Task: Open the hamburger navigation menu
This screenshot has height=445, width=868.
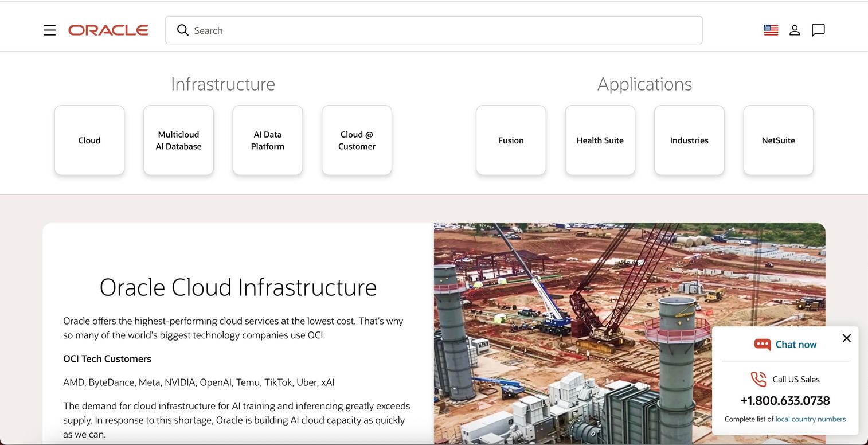Action: coord(50,30)
